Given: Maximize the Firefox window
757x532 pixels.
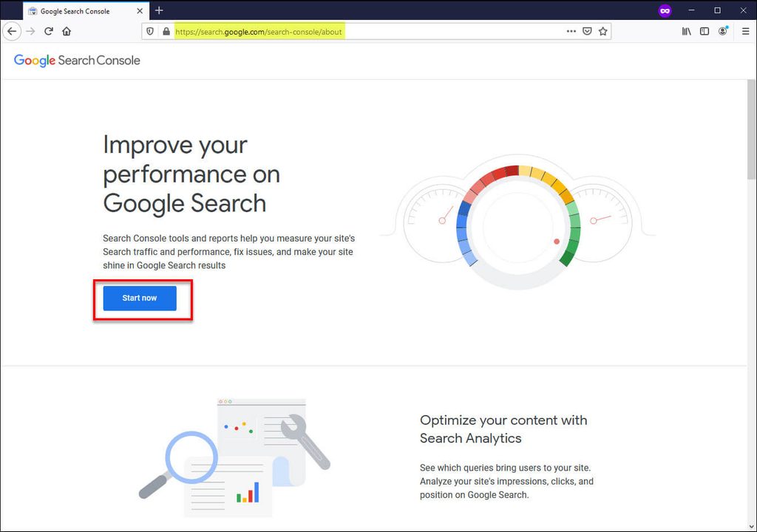Looking at the screenshot, I should (717, 10).
